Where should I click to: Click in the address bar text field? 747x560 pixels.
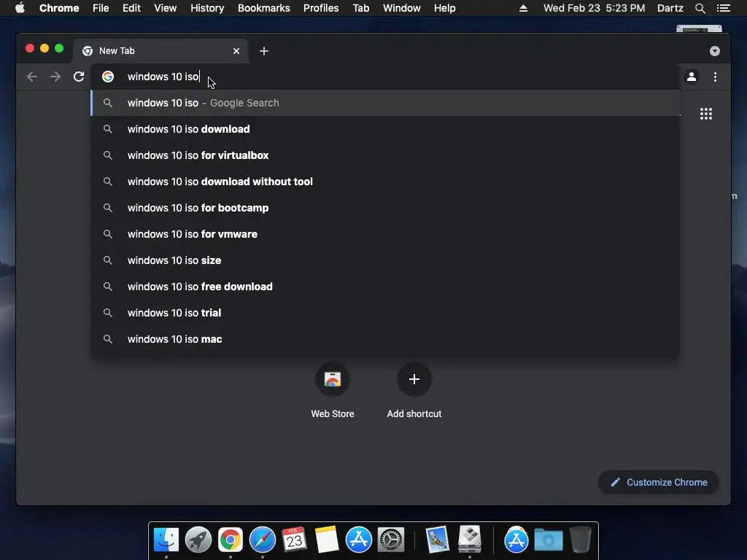coord(385,77)
